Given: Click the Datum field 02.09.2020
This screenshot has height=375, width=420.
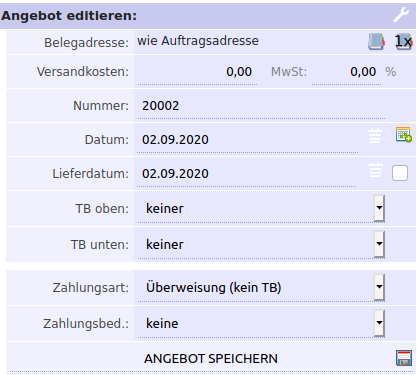Looking at the screenshot, I should 248,140.
